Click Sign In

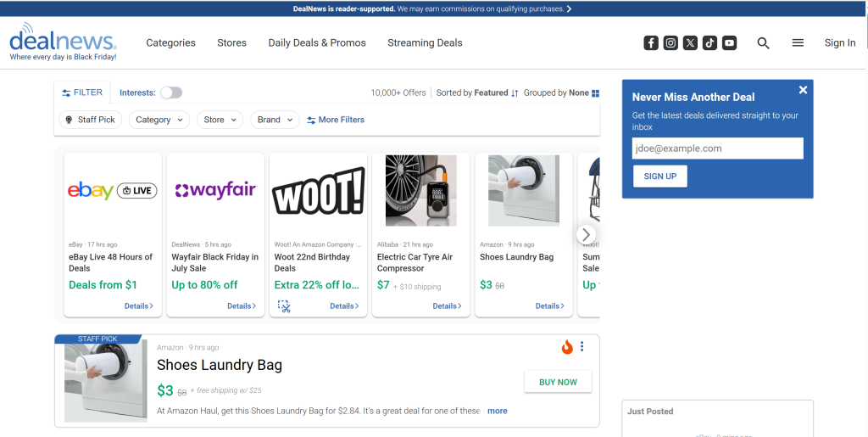840,42
